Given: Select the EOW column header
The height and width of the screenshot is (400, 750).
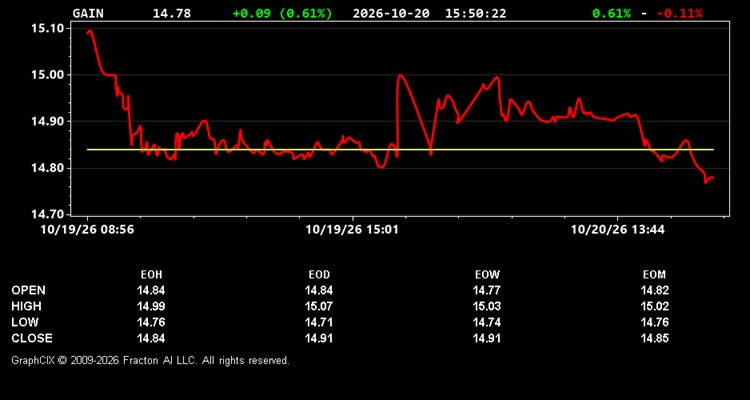Looking at the screenshot, I should (487, 275).
